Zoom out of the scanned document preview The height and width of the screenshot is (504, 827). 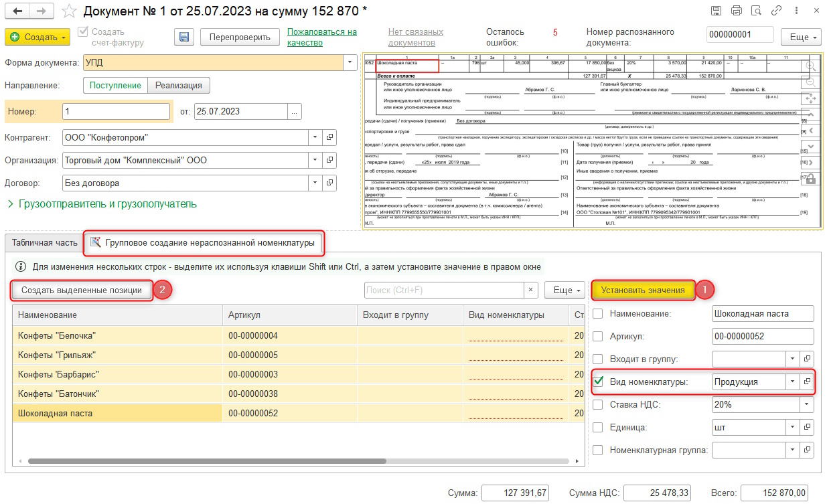click(x=810, y=82)
